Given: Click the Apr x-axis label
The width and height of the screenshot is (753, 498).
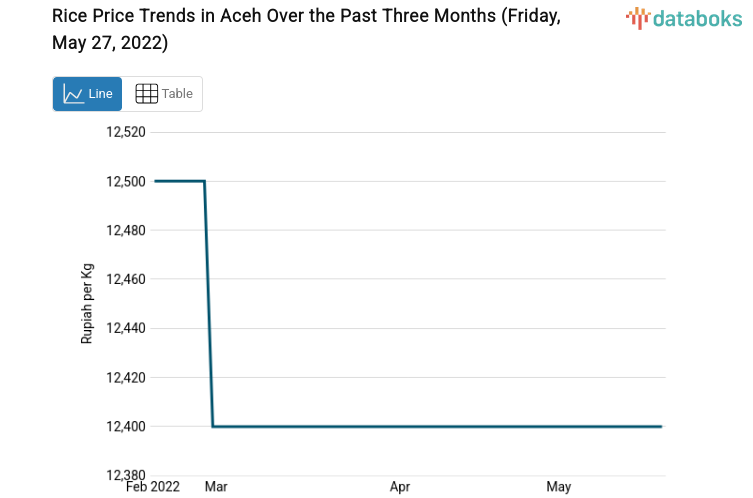Looking at the screenshot, I should tap(400, 487).
